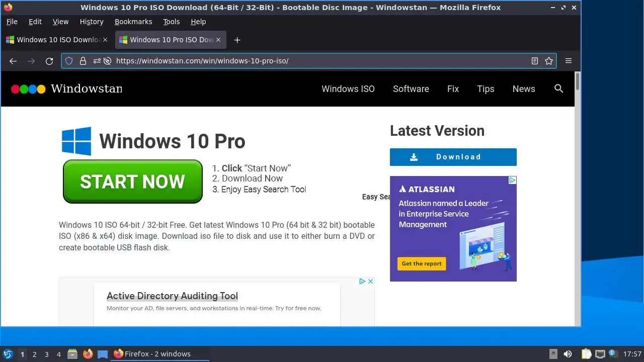The height and width of the screenshot is (362, 644).
Task: Open a new tab with plus button
Action: [237, 40]
